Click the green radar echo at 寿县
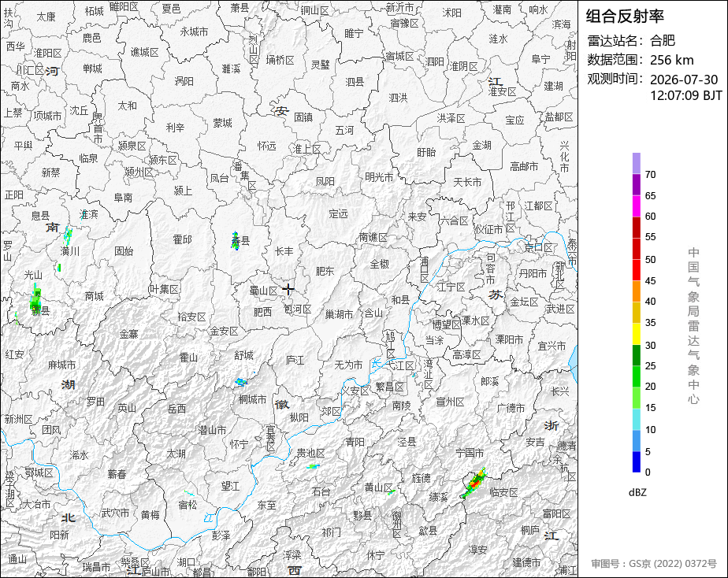 click(236, 241)
